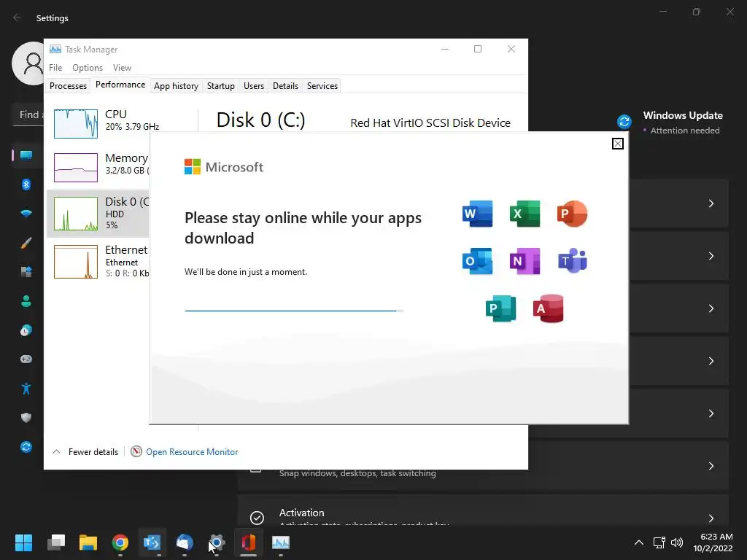The height and width of the screenshot is (560, 747).
Task: Open Bluetooth & devices in Settings sidebar
Action: tap(26, 184)
